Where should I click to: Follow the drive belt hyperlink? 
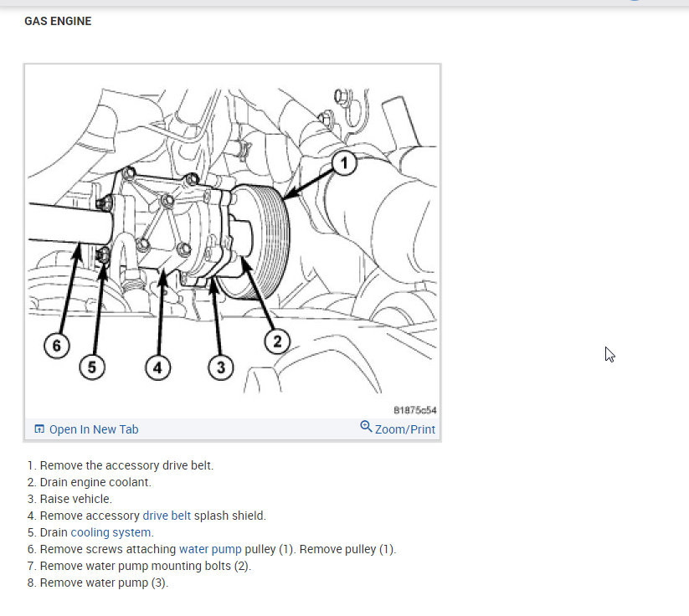coord(167,516)
